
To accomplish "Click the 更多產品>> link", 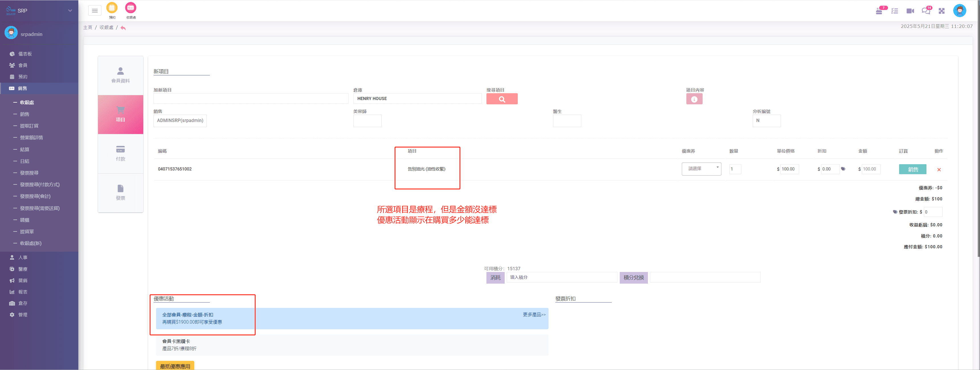I will click(534, 315).
